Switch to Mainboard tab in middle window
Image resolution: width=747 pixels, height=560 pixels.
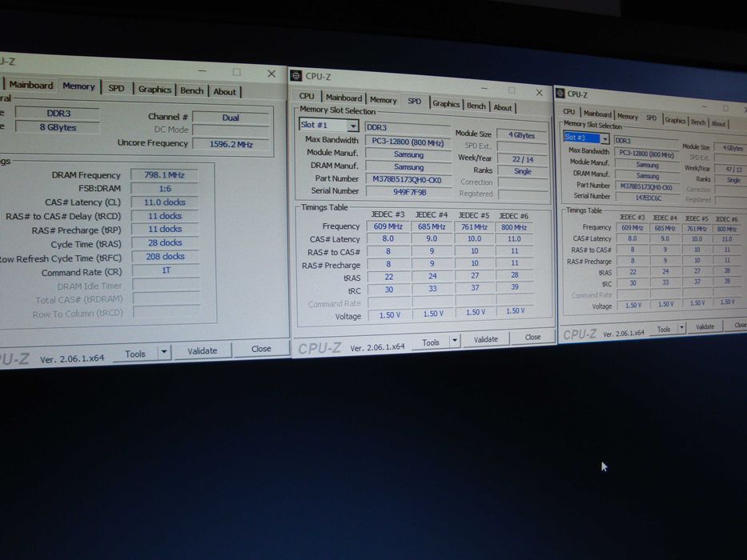(x=343, y=98)
